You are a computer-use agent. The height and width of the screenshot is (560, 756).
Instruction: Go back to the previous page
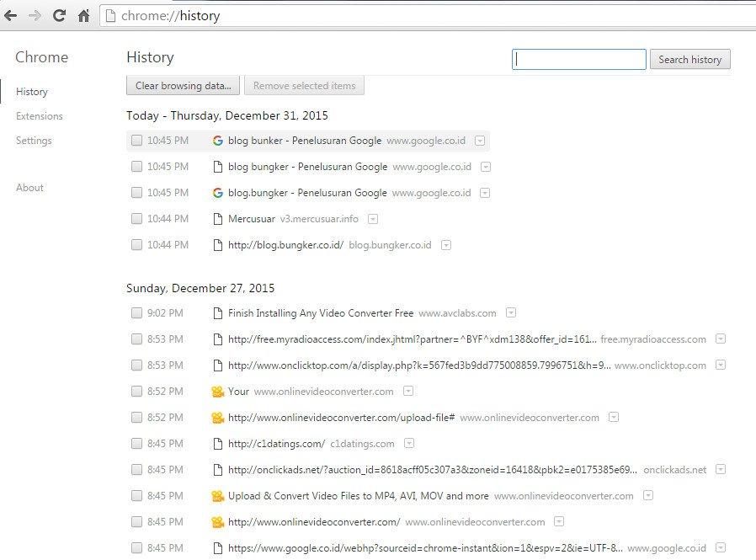click(x=11, y=16)
